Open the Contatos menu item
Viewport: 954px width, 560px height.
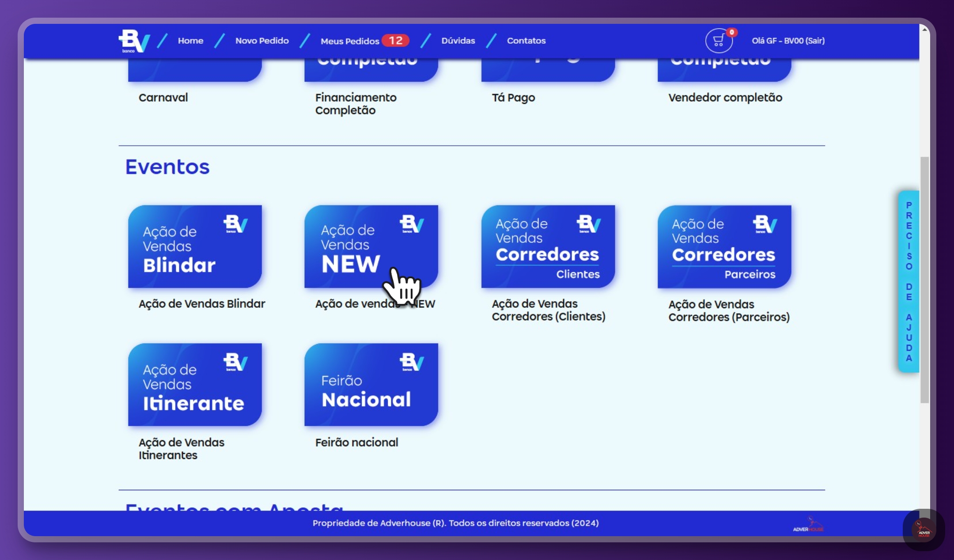click(526, 41)
